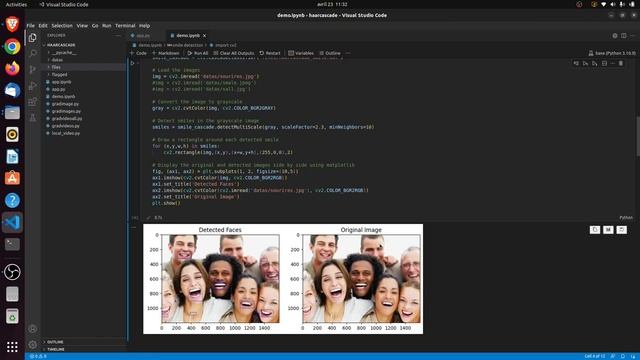The width and height of the screenshot is (640, 360).
Task: Click Clear All Outputs
Action: (x=234, y=53)
